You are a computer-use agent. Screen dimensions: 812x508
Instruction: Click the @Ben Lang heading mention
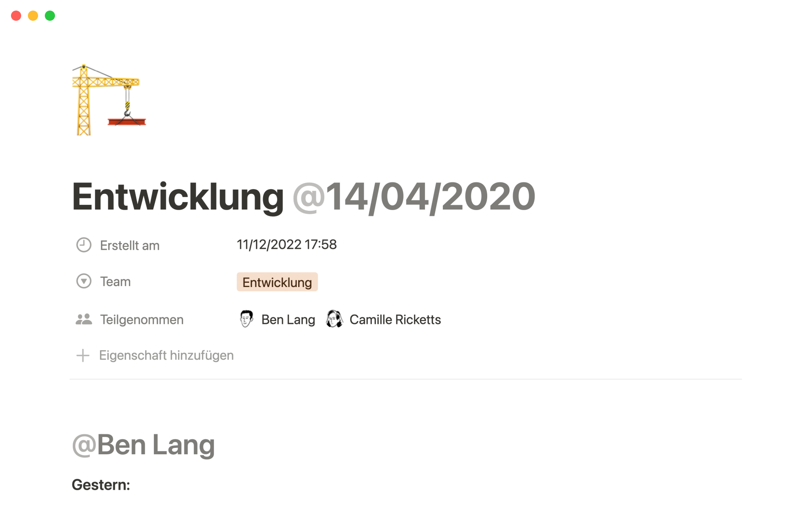tap(144, 445)
